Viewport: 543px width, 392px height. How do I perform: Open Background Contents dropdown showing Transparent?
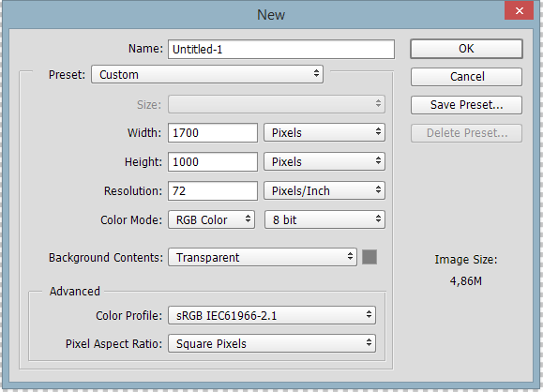[263, 257]
